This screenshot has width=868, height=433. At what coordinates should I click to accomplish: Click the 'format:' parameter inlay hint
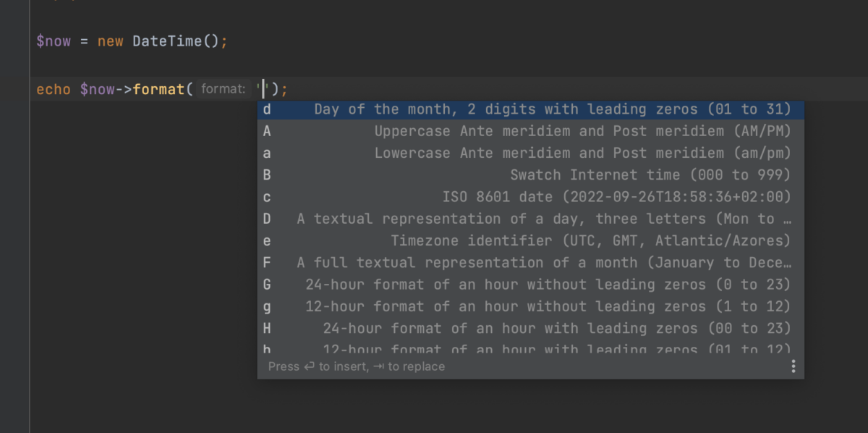click(224, 89)
